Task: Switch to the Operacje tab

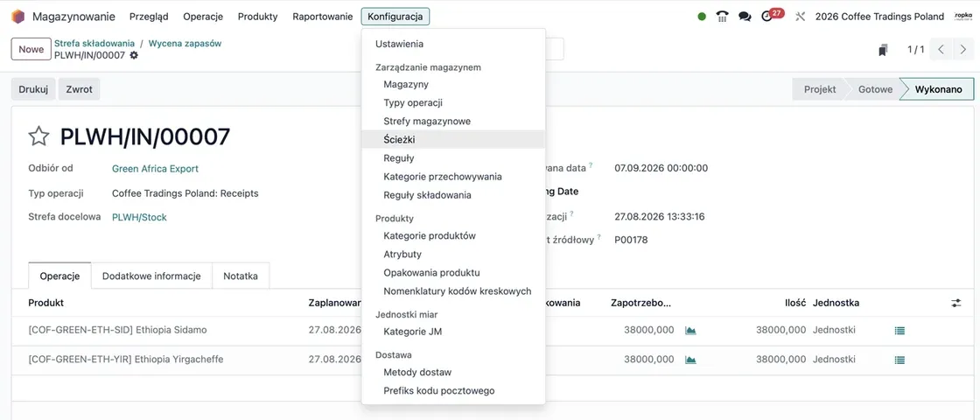Action: pos(60,276)
